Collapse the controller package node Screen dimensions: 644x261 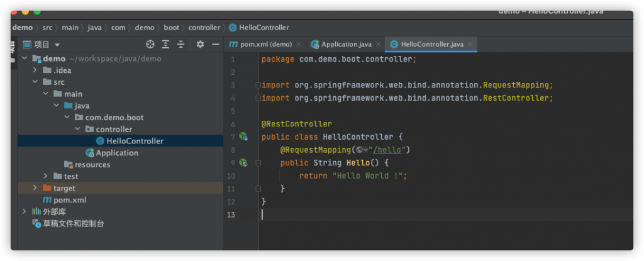click(78, 129)
